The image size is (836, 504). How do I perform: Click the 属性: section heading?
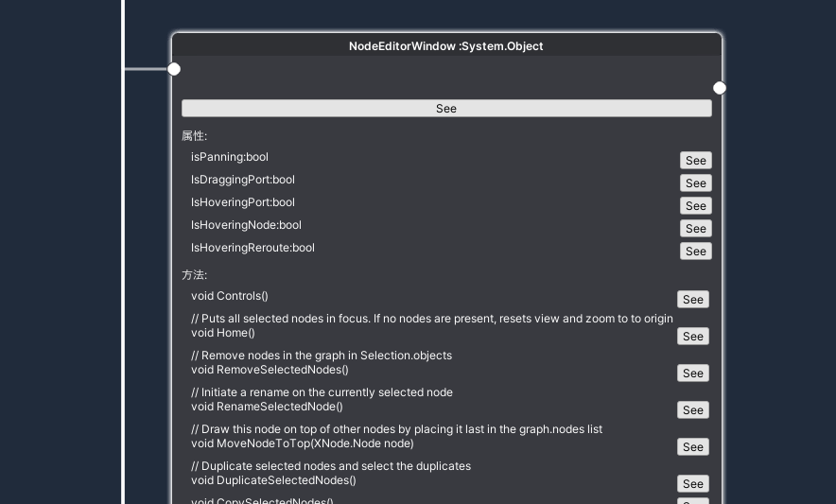click(195, 136)
